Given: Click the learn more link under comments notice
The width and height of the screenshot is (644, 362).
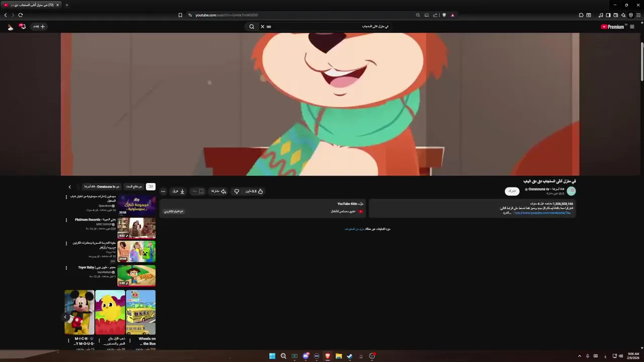Looking at the screenshot, I should click(x=354, y=229).
